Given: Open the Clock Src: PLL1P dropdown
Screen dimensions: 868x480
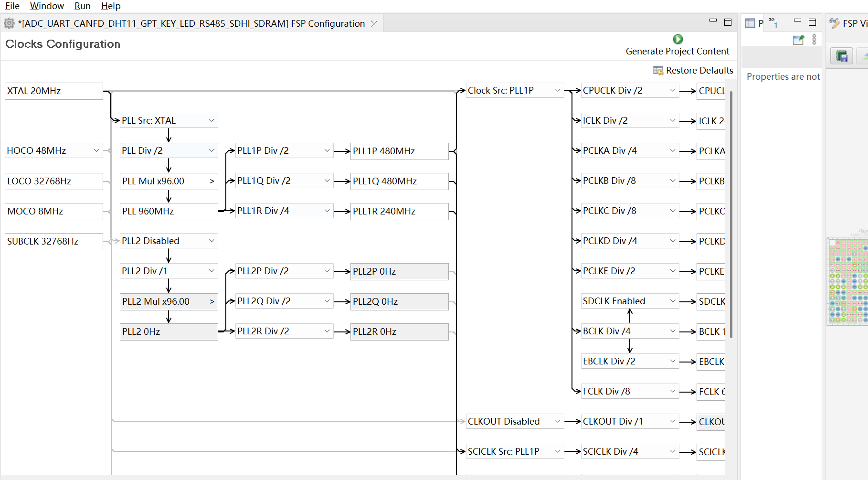Looking at the screenshot, I should pyautogui.click(x=515, y=90).
